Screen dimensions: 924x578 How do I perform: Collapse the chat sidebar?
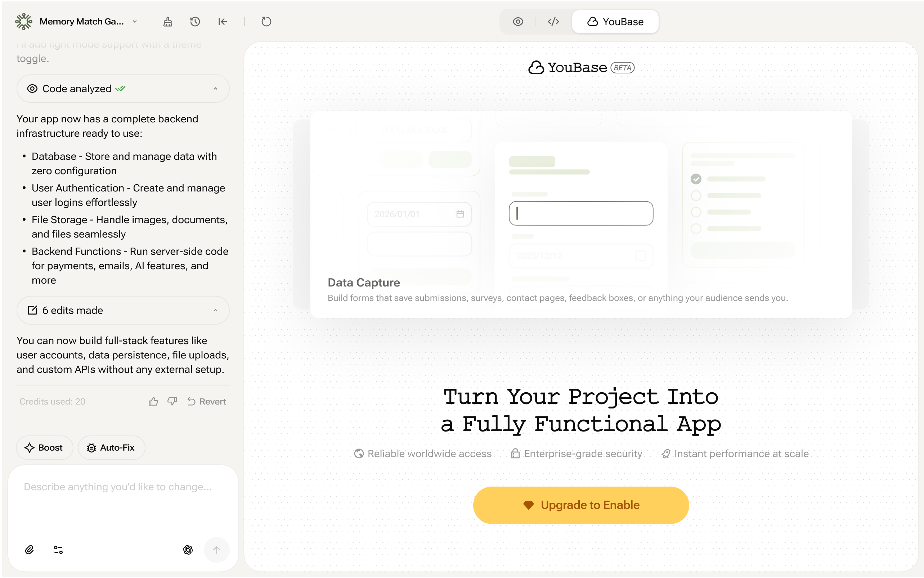point(223,22)
